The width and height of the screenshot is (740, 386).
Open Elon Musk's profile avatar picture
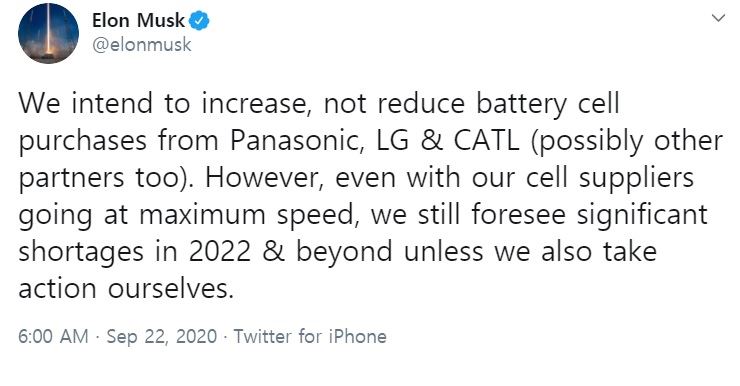click(x=48, y=34)
